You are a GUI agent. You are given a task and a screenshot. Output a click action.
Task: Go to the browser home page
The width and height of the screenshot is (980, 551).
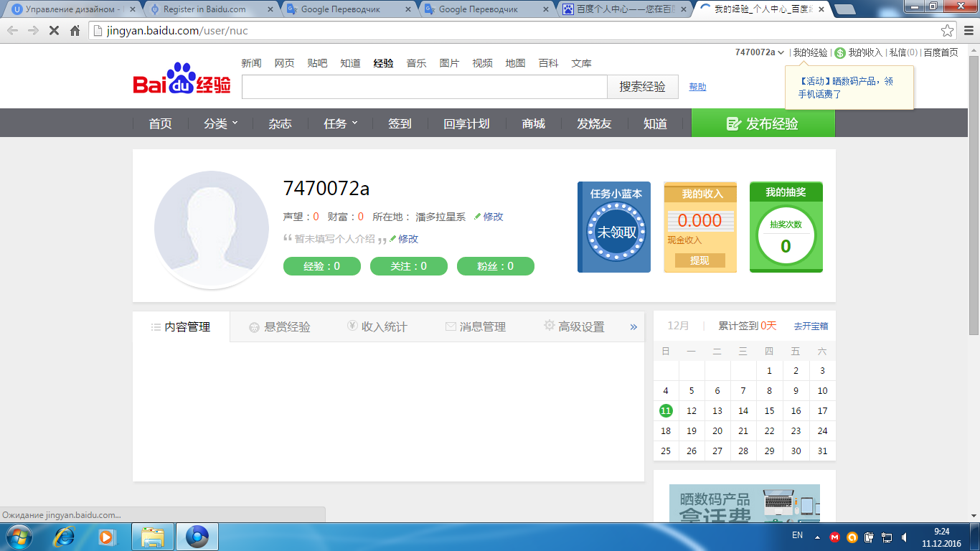[x=75, y=31]
